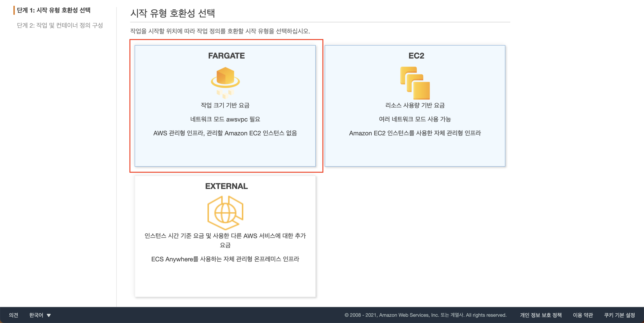Click FARGATE 'AWS 관리형 인프라' description
The height and width of the screenshot is (323, 644).
pos(225,133)
